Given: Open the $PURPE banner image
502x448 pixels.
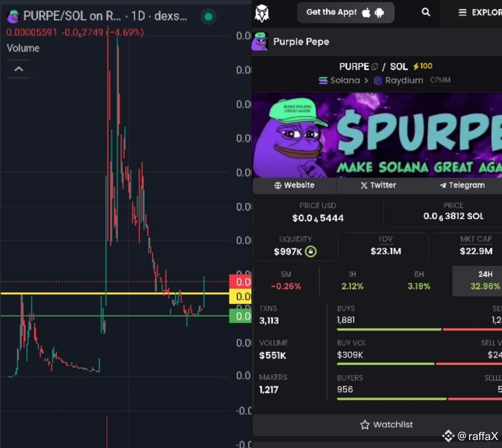Looking at the screenshot, I should (377, 135).
